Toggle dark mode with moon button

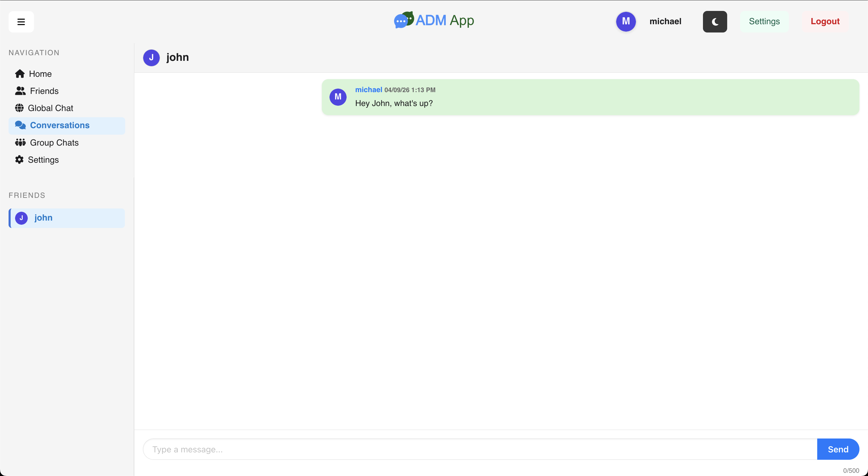tap(715, 22)
